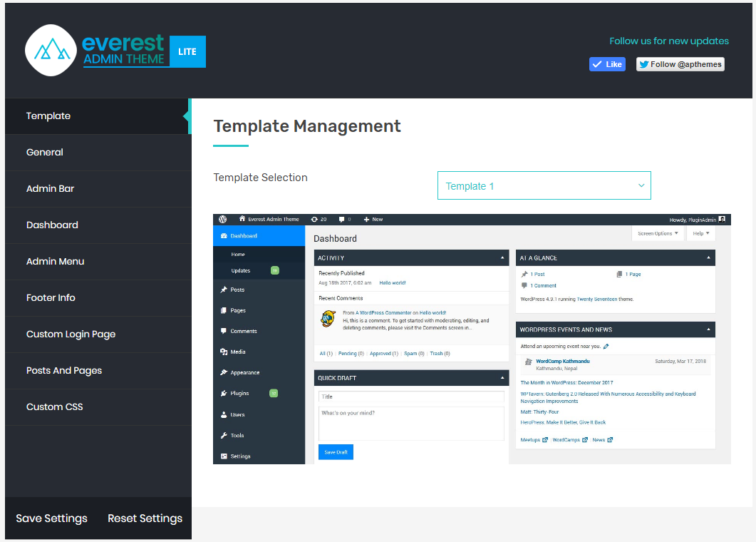Click the green Updates count badge in preview

pyautogui.click(x=275, y=270)
